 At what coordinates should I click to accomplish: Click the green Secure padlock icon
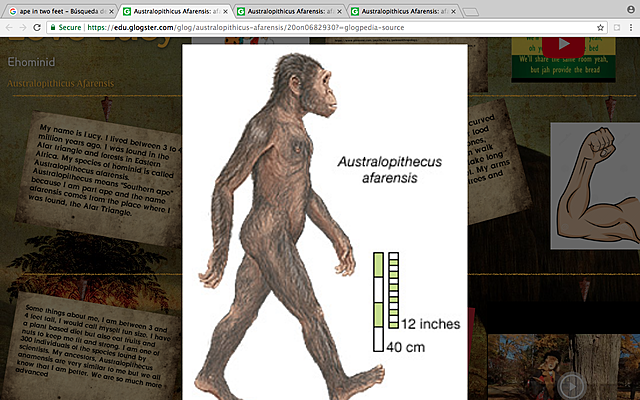click(x=53, y=27)
